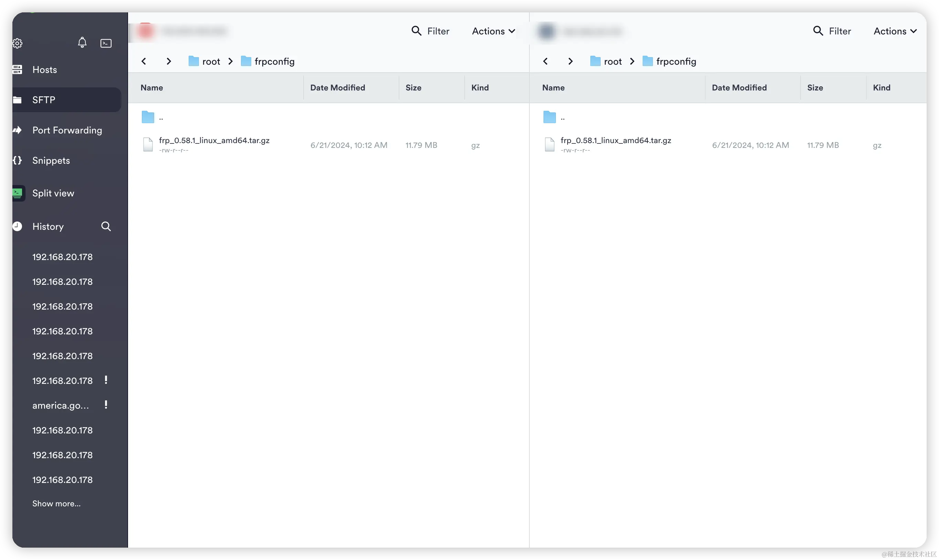Screen dimensions: 939x560
Task: Click the left pane Filter search icon
Action: (x=416, y=31)
